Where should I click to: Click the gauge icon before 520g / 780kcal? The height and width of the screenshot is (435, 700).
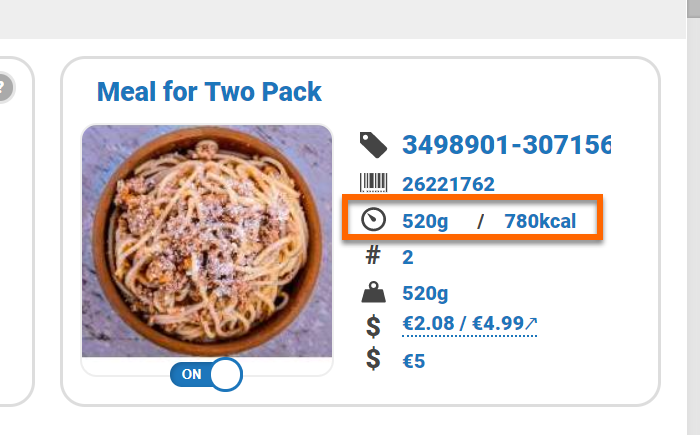tap(373, 221)
